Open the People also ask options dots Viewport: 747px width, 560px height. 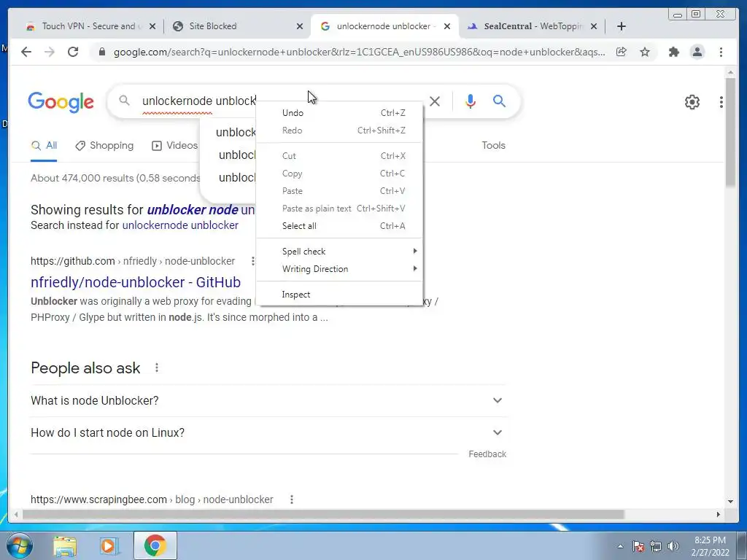157,367
